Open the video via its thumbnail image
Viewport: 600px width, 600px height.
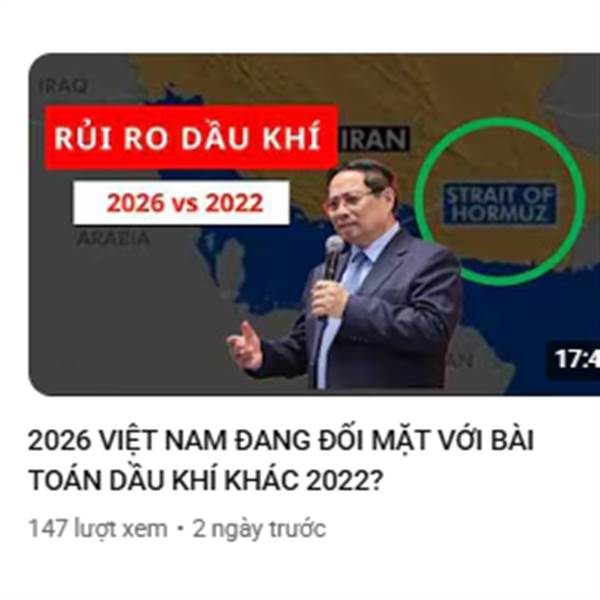[314, 225]
